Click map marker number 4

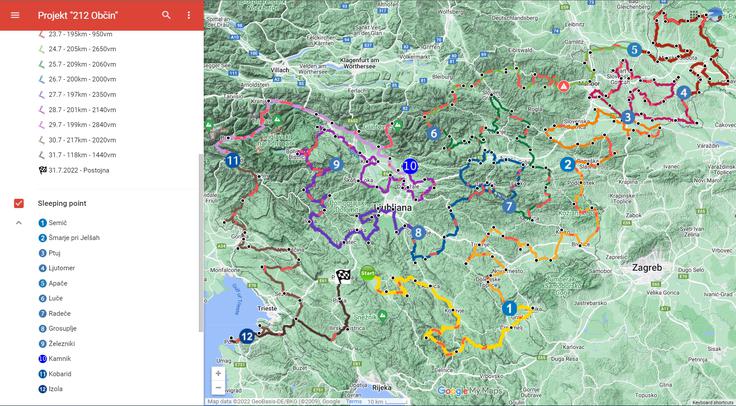pyautogui.click(x=683, y=92)
